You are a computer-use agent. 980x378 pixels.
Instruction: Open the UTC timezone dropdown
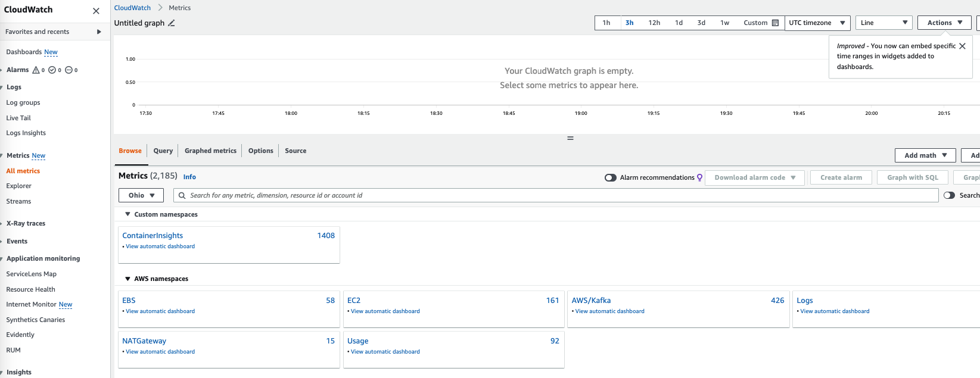point(817,23)
